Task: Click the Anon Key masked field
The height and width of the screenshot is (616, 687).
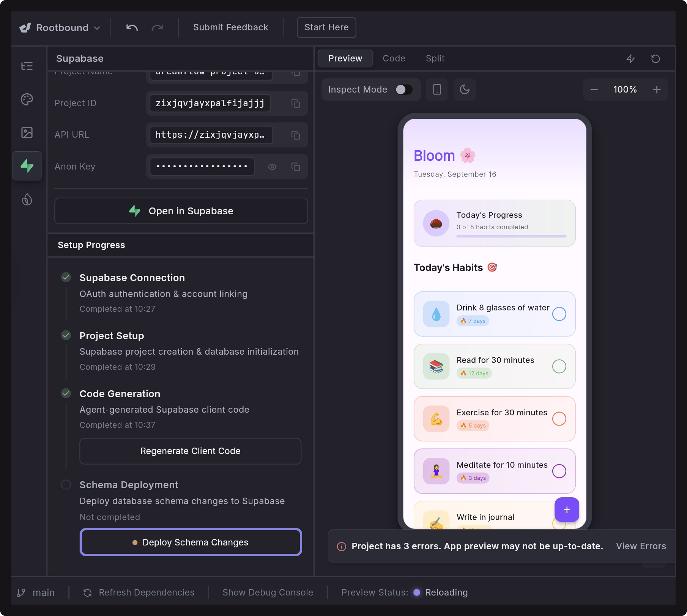Action: point(202,167)
